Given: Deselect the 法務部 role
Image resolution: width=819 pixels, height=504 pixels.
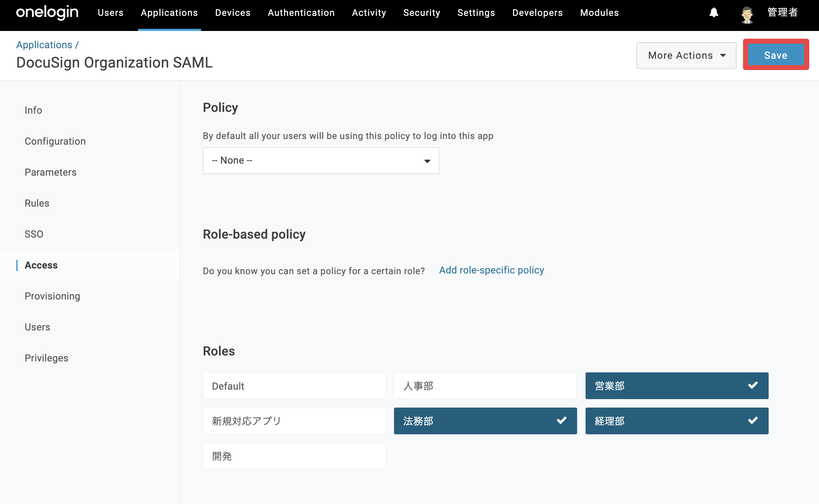Looking at the screenshot, I should pos(485,421).
